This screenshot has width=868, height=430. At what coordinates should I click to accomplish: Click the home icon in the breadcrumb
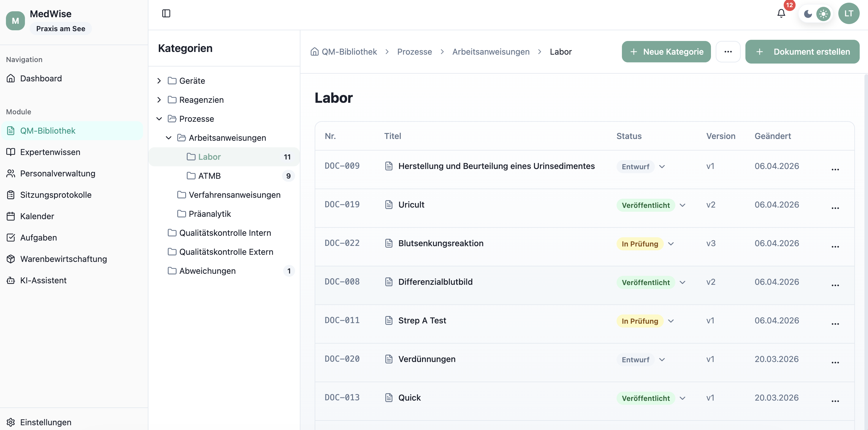pyautogui.click(x=314, y=52)
